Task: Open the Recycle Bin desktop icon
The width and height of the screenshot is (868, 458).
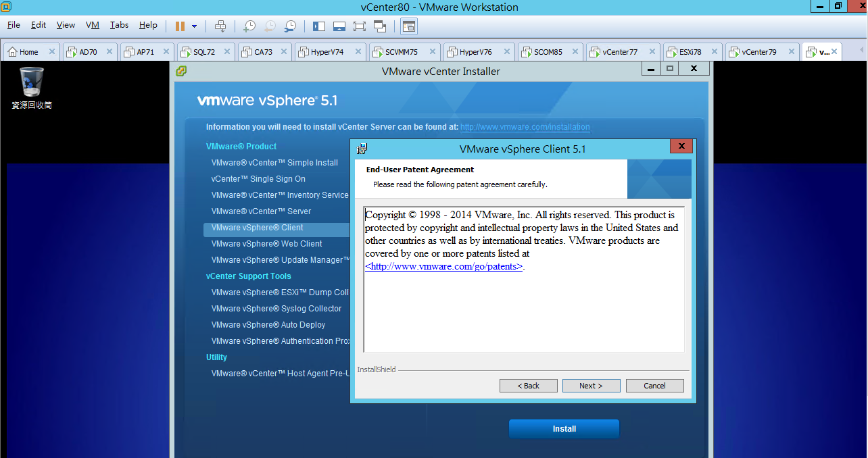Action: coord(31,88)
